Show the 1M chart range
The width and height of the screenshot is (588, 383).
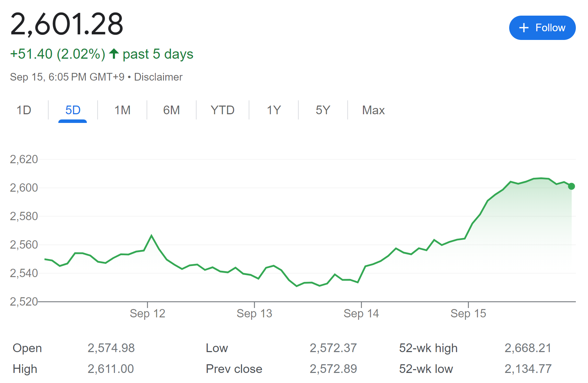point(122,110)
